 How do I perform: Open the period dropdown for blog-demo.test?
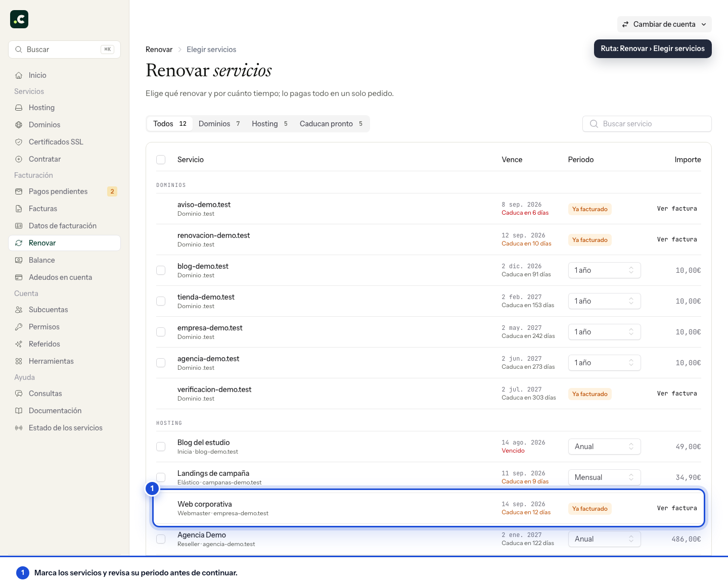pos(604,270)
